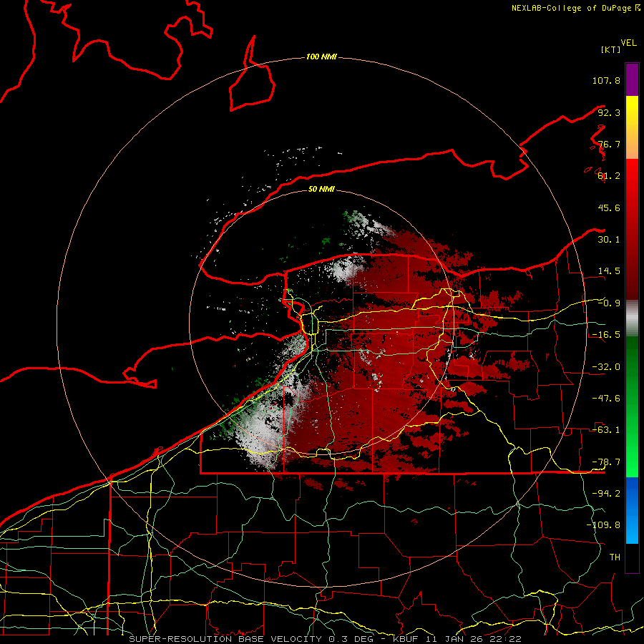Click the -0.9 velocity scale value
Viewport: 644px width, 644px height.
(609, 303)
